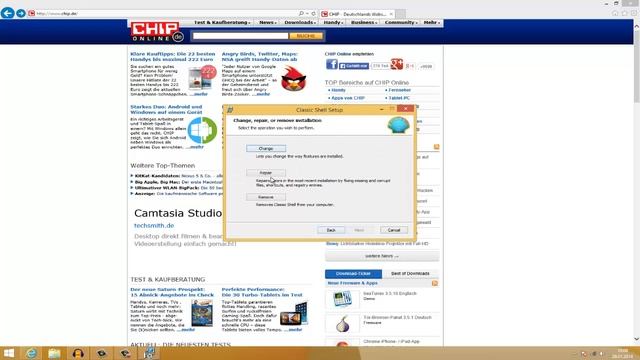The height and width of the screenshot is (360, 640).
Task: Click the Tor Browser onion icon
Action: click(x=342, y=324)
